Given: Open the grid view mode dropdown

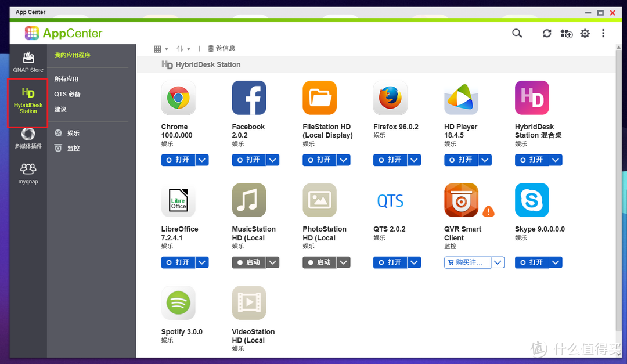Looking at the screenshot, I should pyautogui.click(x=161, y=49).
